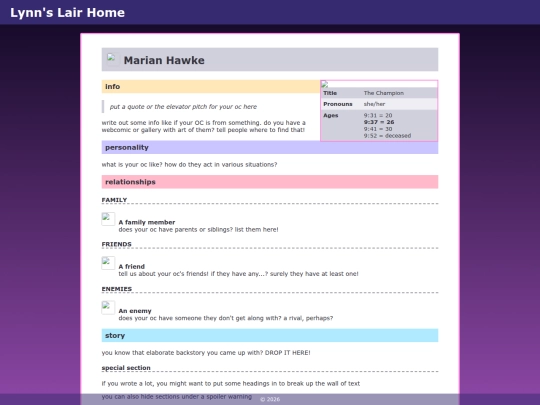Click the quote block text

tap(183, 107)
